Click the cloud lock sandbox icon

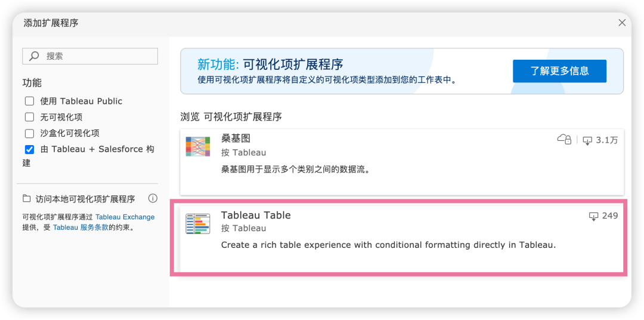[564, 140]
